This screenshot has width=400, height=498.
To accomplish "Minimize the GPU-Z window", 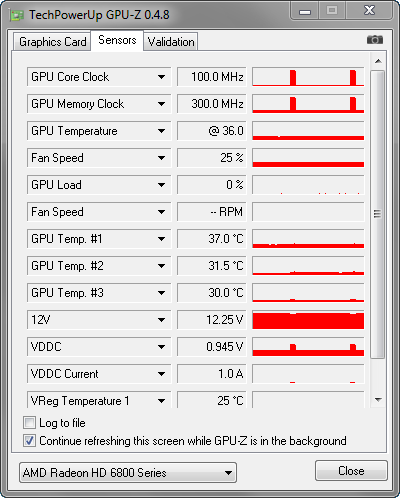I will pos(304,11).
